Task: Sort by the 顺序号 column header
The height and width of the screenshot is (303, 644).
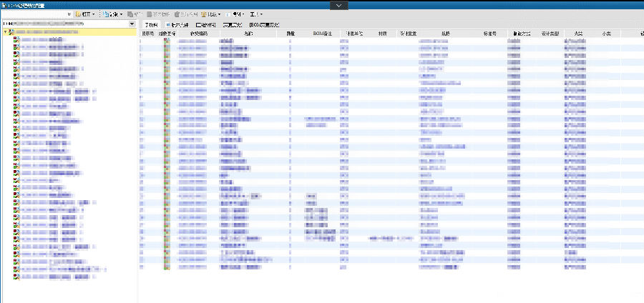Action: tap(147, 34)
